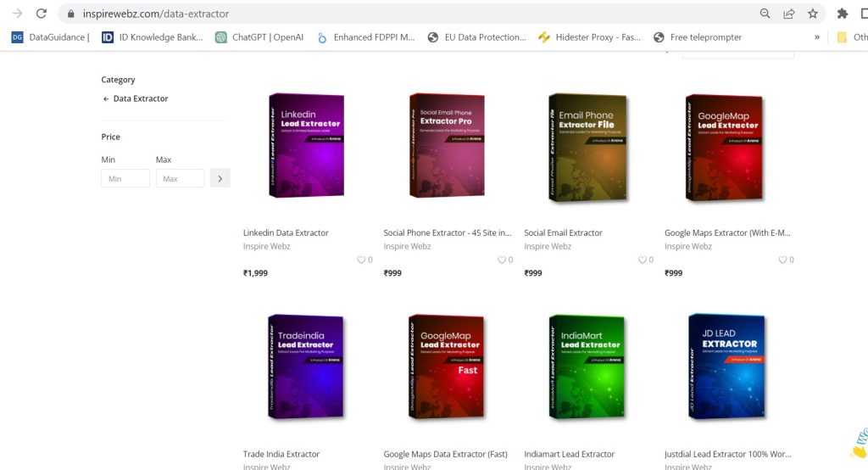Like Social Email Extractor with heart icon
Image resolution: width=868 pixels, height=470 pixels.
click(x=643, y=260)
